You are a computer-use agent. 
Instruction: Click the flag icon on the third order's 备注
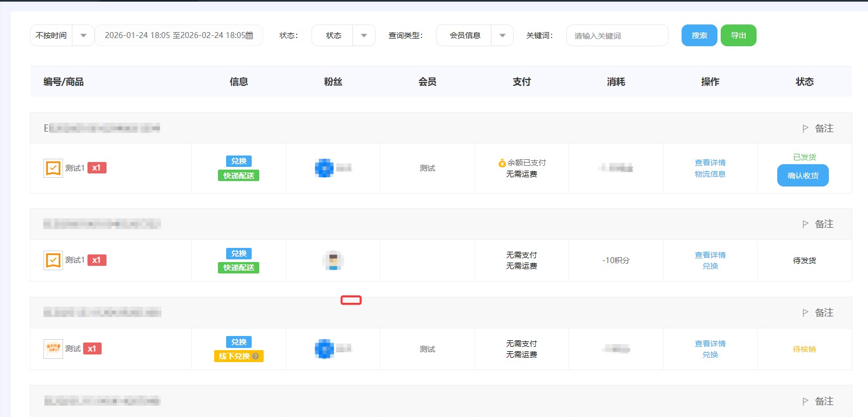805,313
